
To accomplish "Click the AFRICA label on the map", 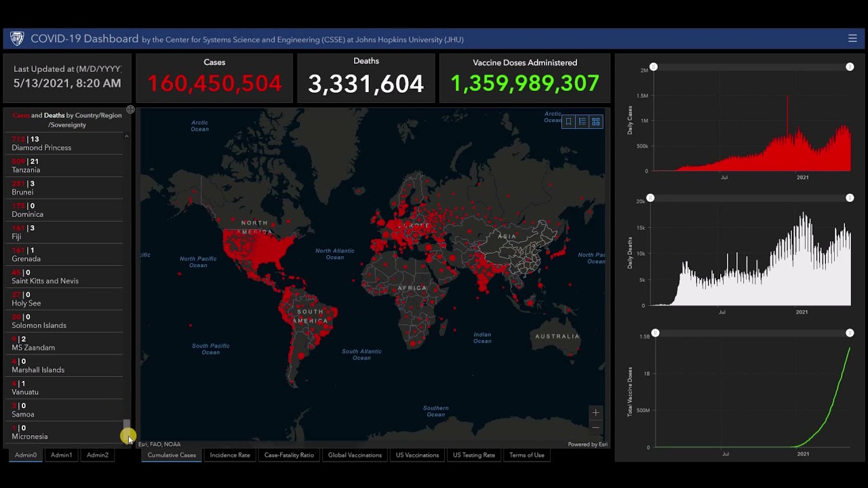I will click(412, 288).
